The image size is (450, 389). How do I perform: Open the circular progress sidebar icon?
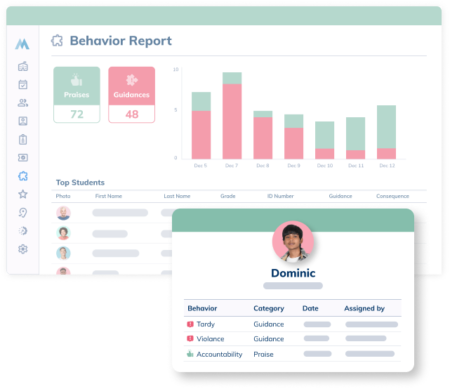[23, 231]
